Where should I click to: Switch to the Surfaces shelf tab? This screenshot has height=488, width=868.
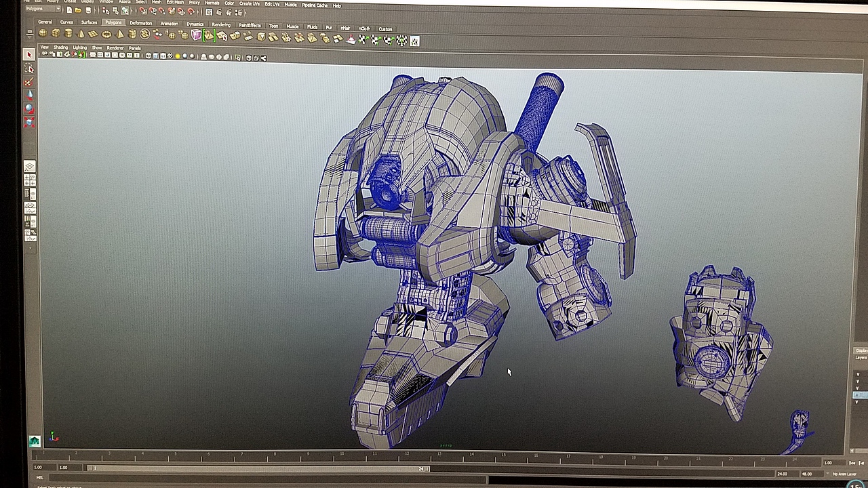tap(89, 22)
